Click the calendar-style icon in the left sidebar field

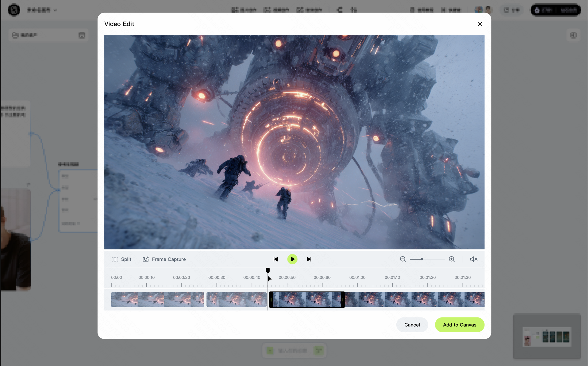click(82, 35)
